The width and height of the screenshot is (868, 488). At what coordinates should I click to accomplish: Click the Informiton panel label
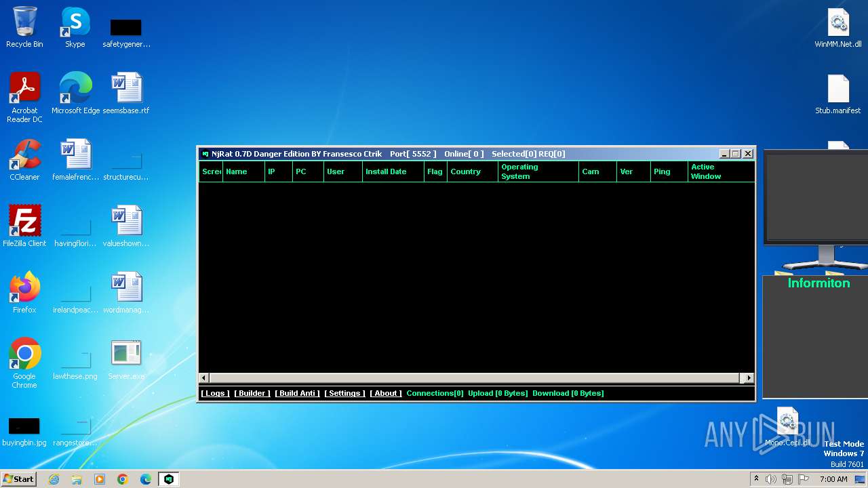coord(818,283)
